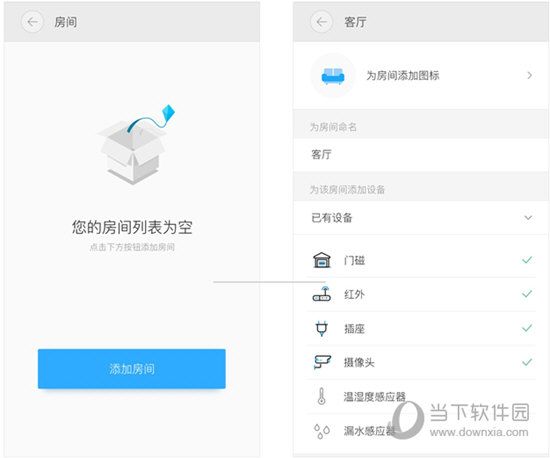Click the 为房间命名 section label
Screen dimensions: 550x458
tap(333, 127)
